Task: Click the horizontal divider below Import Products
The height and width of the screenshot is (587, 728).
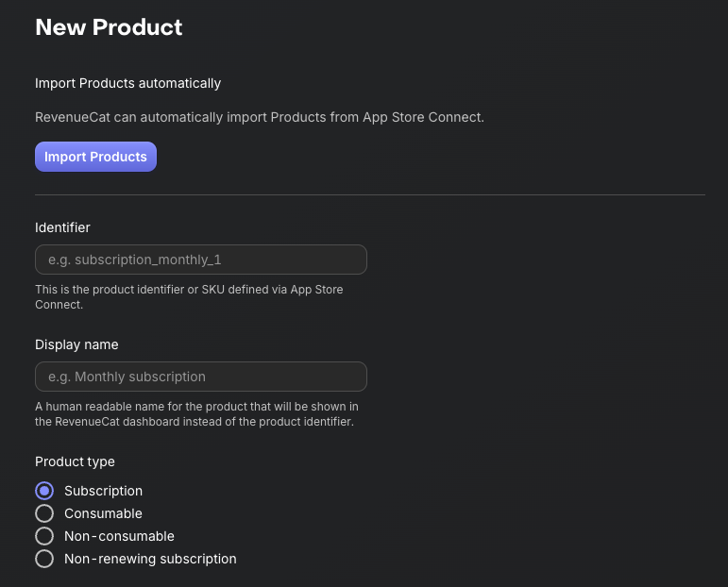Action: 369,194
